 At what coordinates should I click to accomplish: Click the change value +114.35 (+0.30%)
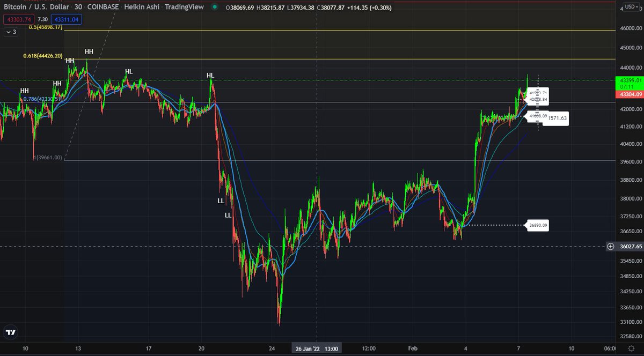click(369, 8)
